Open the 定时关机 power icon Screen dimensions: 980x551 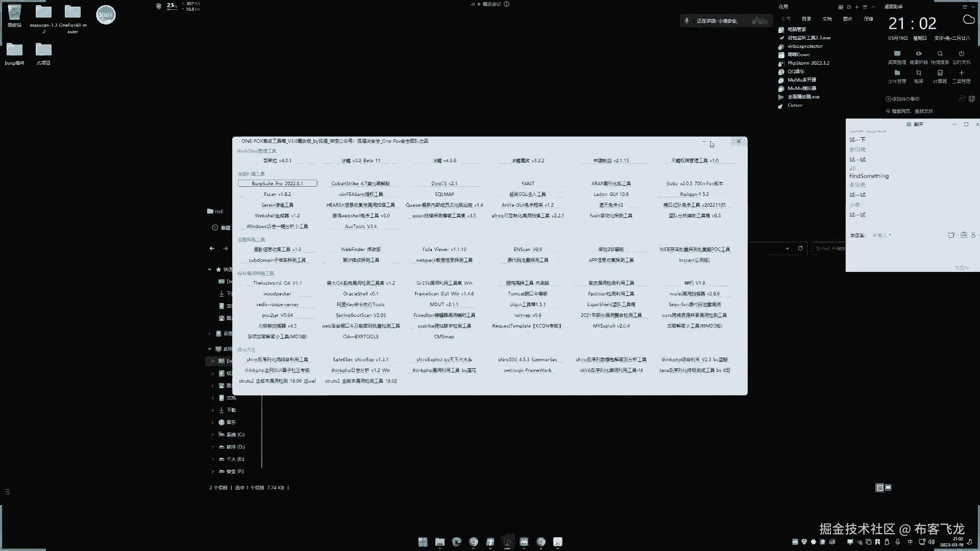pyautogui.click(x=961, y=54)
